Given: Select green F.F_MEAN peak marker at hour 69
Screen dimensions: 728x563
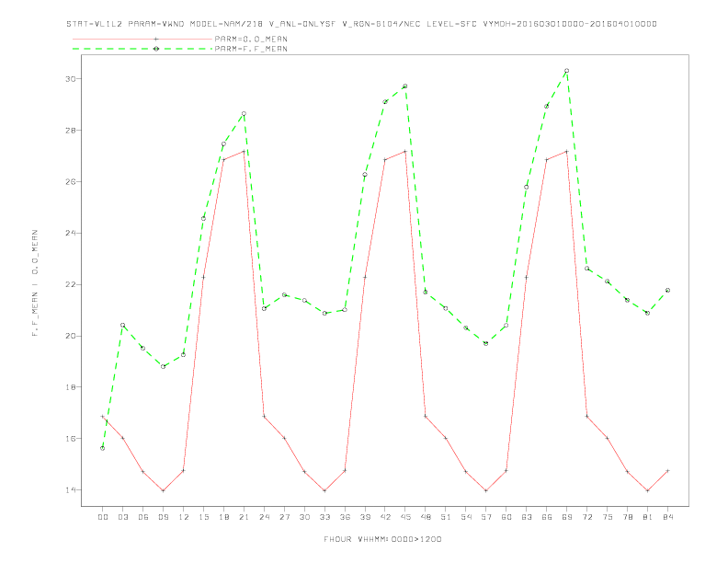Looking at the screenshot, I should [567, 71].
